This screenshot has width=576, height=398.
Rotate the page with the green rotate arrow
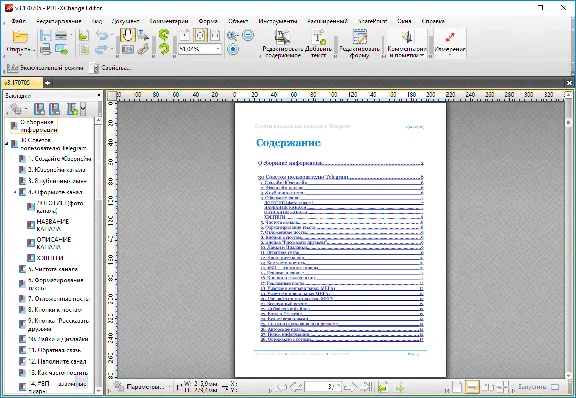(x=164, y=35)
